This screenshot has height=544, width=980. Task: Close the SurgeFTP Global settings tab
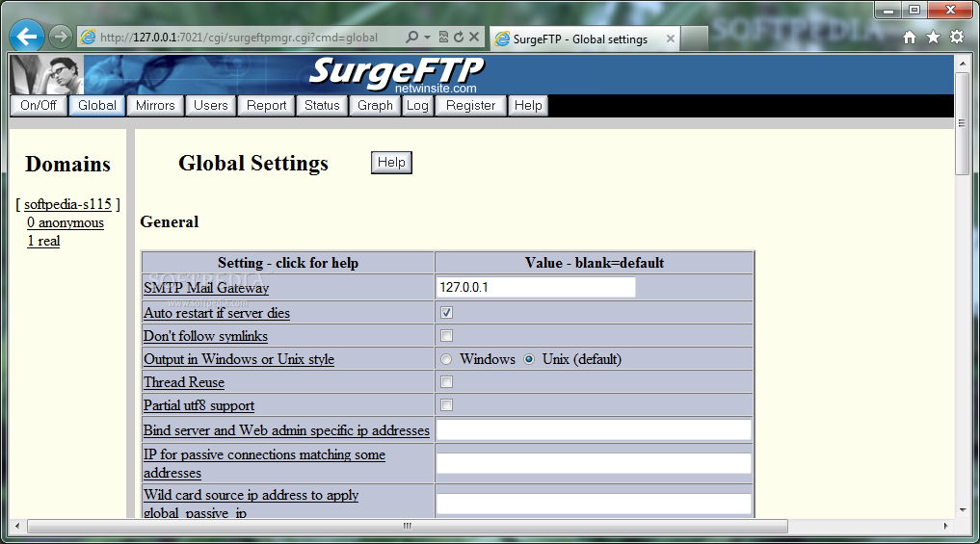pyautogui.click(x=670, y=39)
